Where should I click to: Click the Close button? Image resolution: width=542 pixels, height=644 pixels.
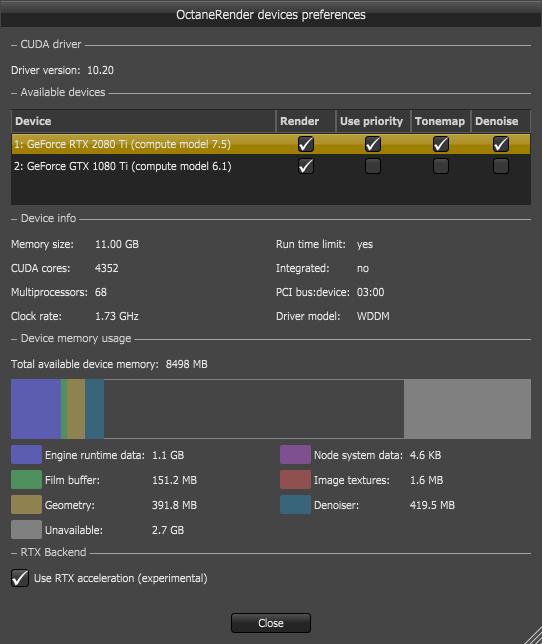pyautogui.click(x=271, y=623)
